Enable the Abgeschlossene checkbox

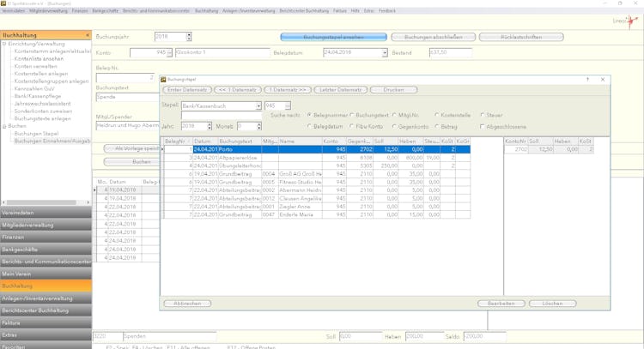481,126
